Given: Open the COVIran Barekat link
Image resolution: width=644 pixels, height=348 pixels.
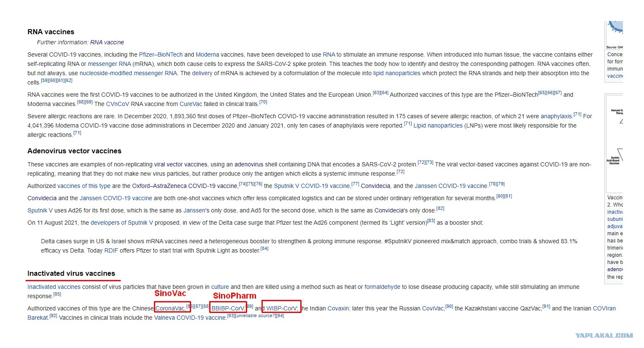Looking at the screenshot, I should coord(604,308).
